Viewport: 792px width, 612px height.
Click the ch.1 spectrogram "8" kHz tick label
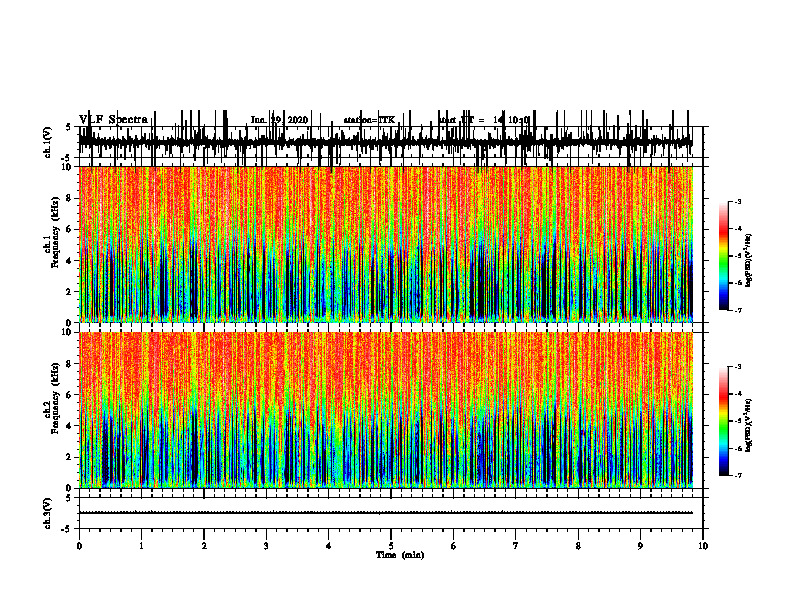click(x=69, y=198)
